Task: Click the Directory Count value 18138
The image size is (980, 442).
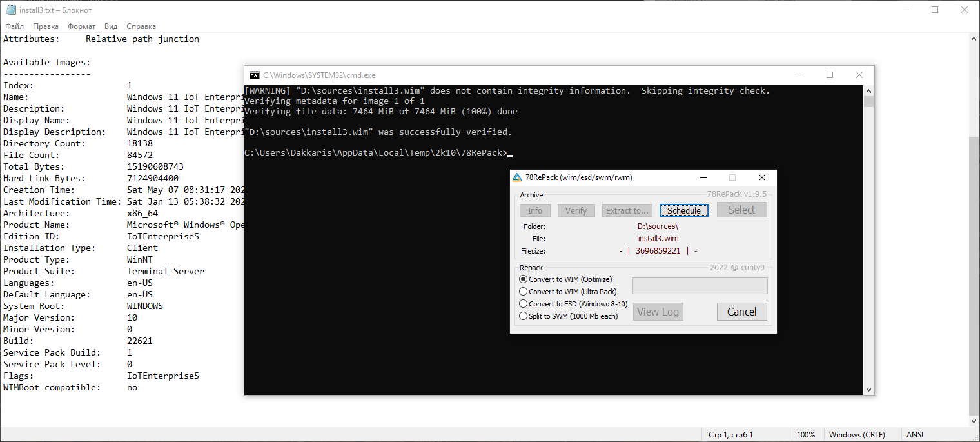Action: coord(140,144)
